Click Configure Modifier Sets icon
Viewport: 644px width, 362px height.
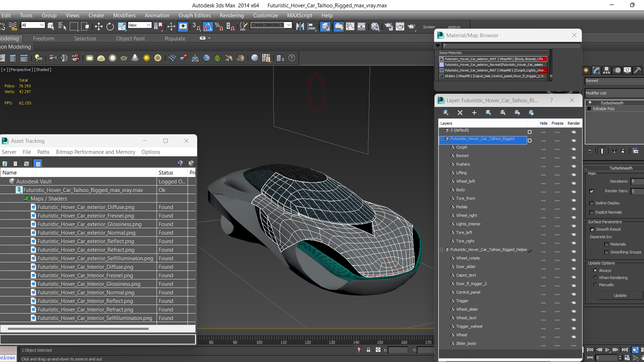636,151
